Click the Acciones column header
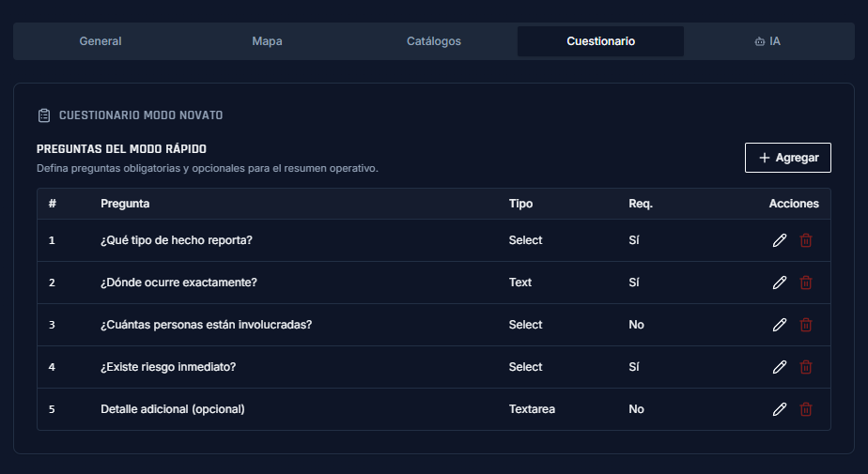Image resolution: width=868 pixels, height=474 pixels. pos(794,204)
